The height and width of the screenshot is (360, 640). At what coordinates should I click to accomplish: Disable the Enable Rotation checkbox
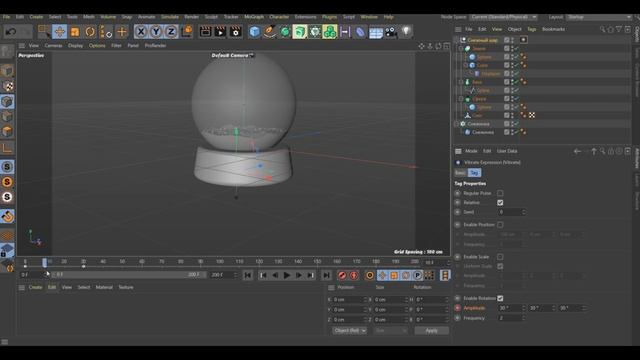coord(500,298)
